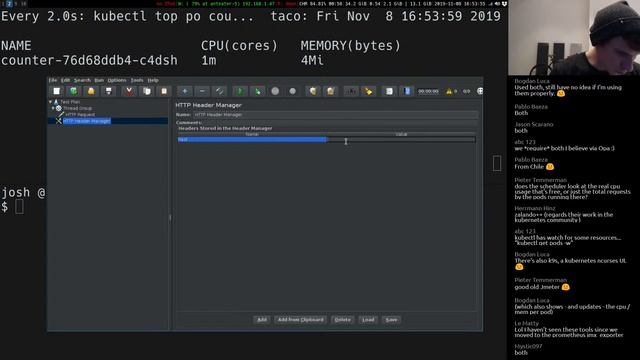Clear all results icon in toolbar
The width and height of the screenshot is (640, 360).
point(331,91)
